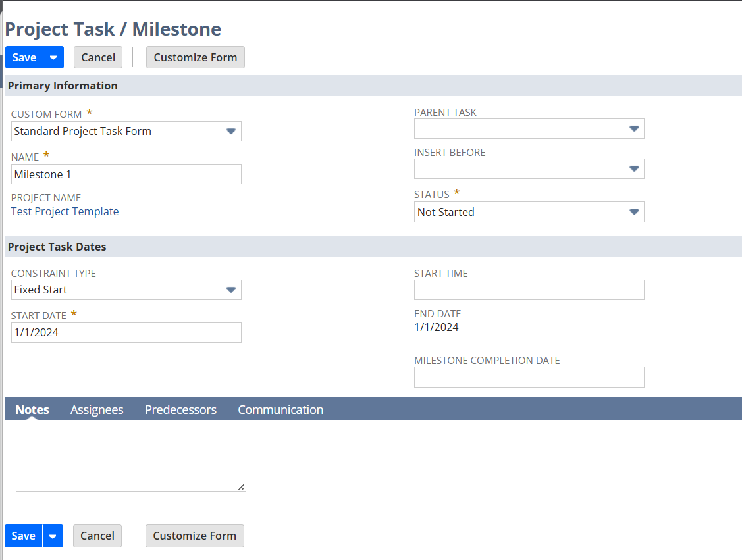The image size is (742, 560).
Task: Click the Milestone Completion Date field
Action: coord(529,377)
